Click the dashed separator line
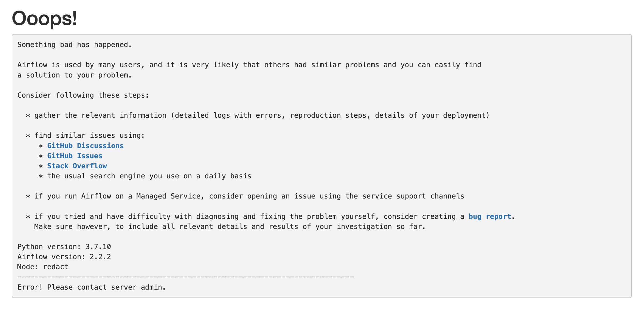 (x=185, y=277)
